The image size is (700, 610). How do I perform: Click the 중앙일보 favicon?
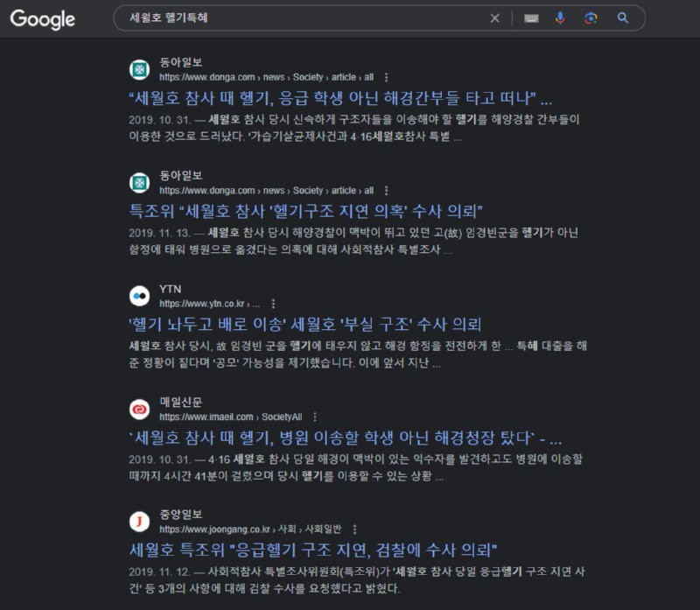(139, 522)
